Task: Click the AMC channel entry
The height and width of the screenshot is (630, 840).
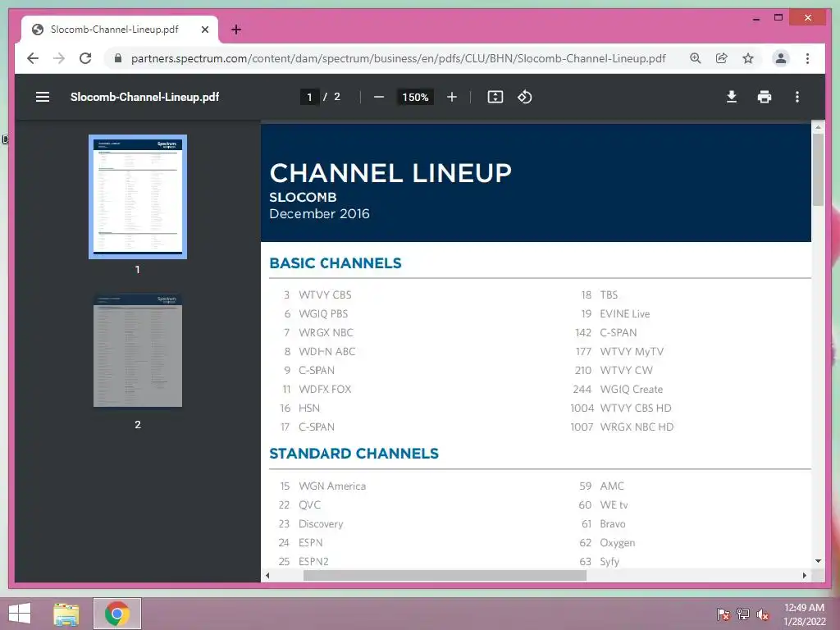Action: tap(601, 486)
